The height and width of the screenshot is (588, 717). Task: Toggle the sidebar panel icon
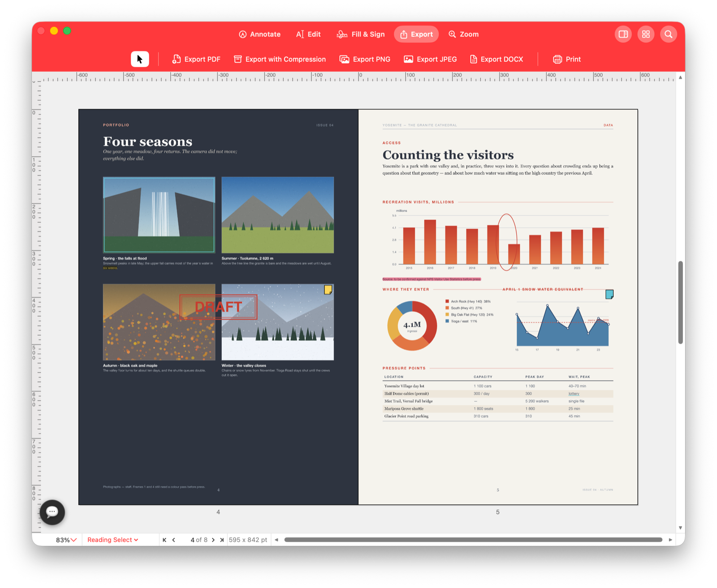pyautogui.click(x=623, y=34)
